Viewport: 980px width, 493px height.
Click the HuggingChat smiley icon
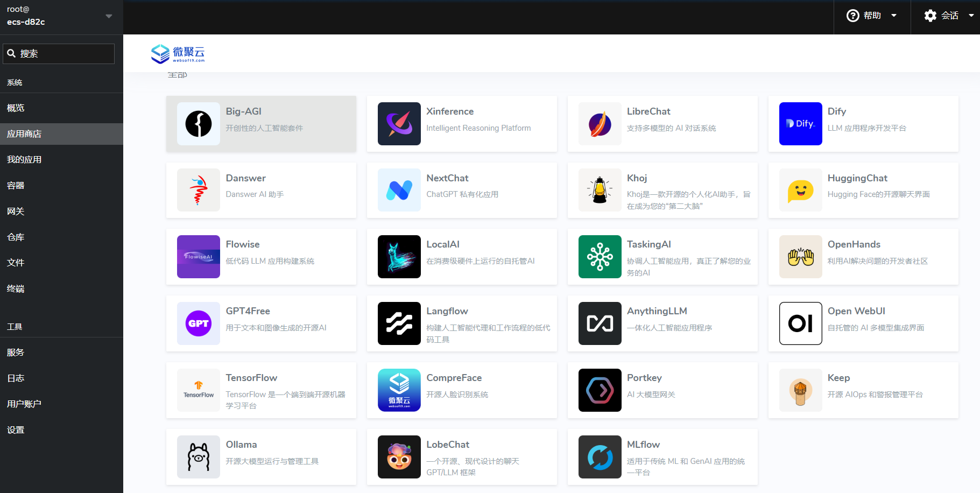(x=801, y=190)
